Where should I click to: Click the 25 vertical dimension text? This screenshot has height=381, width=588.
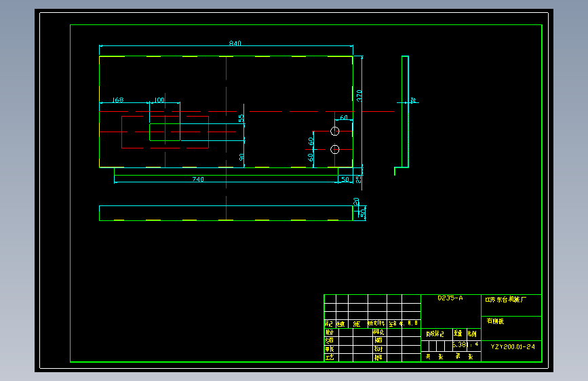[x=359, y=179]
